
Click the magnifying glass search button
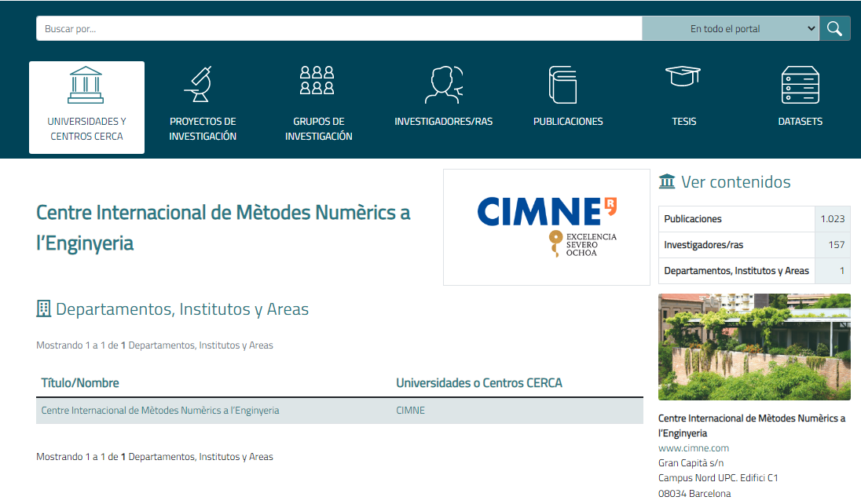pos(834,29)
